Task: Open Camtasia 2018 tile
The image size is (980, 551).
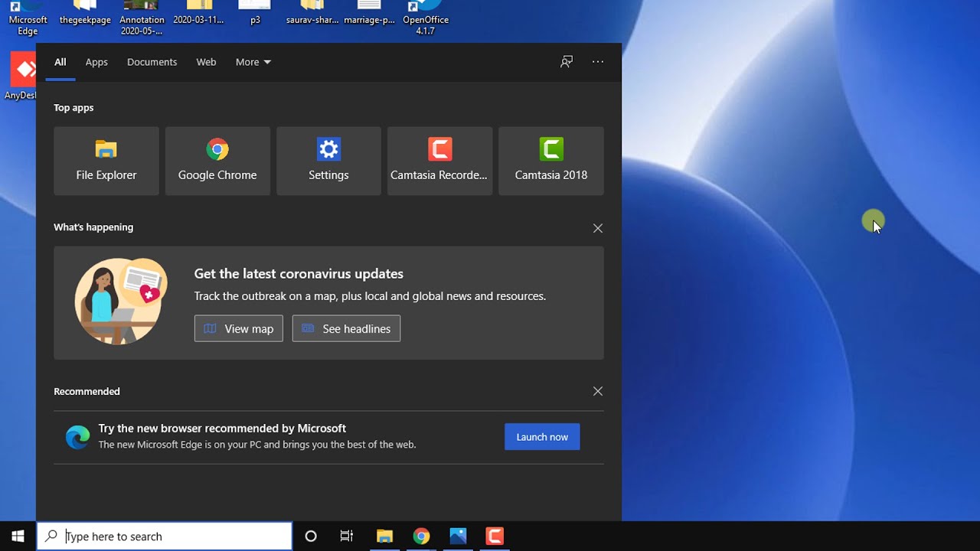Action: pyautogui.click(x=551, y=161)
